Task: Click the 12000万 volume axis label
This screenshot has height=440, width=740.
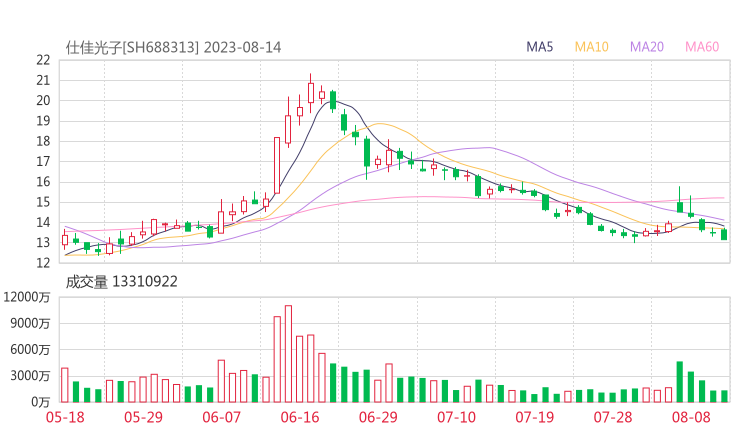Action: pyautogui.click(x=26, y=297)
